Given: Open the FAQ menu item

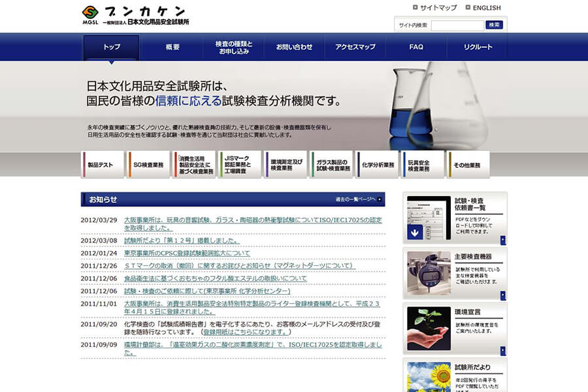Looking at the screenshot, I should pyautogui.click(x=416, y=47).
